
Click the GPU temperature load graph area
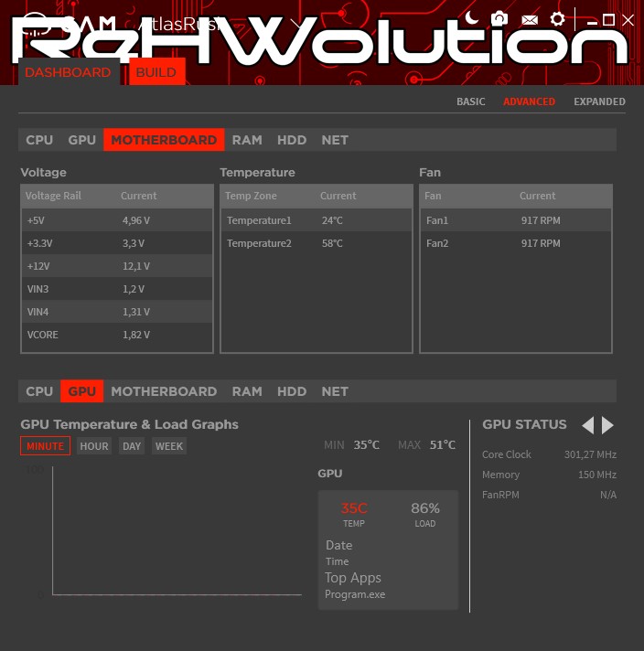(x=174, y=530)
